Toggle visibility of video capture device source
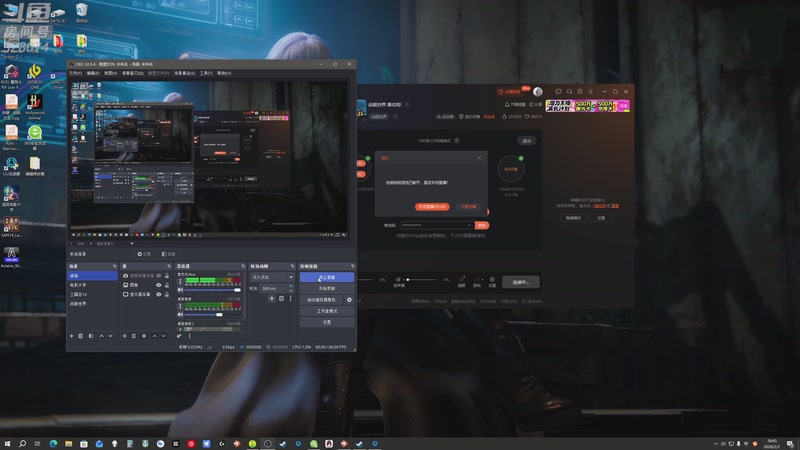Screen dimensions: 800x450 [x=159, y=276]
